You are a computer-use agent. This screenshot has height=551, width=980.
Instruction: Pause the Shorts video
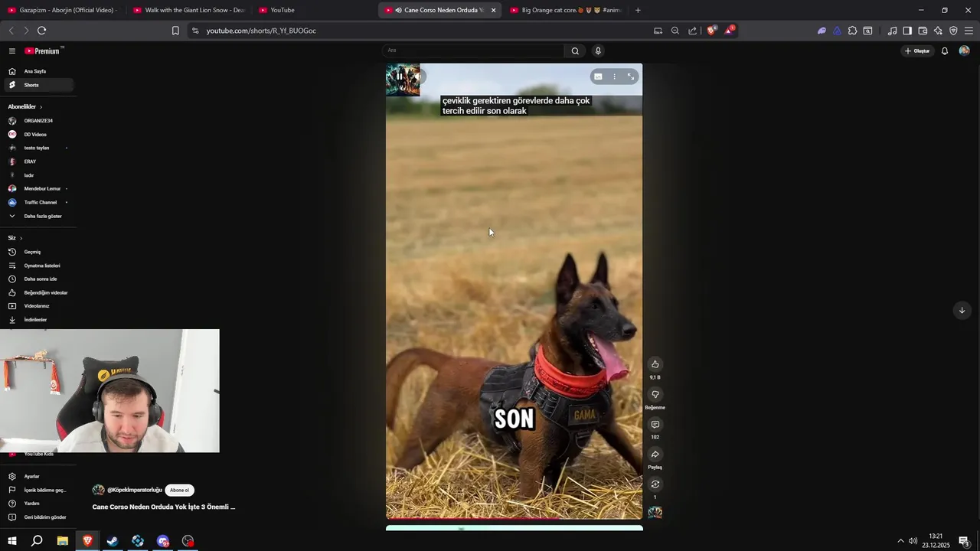[399, 77]
